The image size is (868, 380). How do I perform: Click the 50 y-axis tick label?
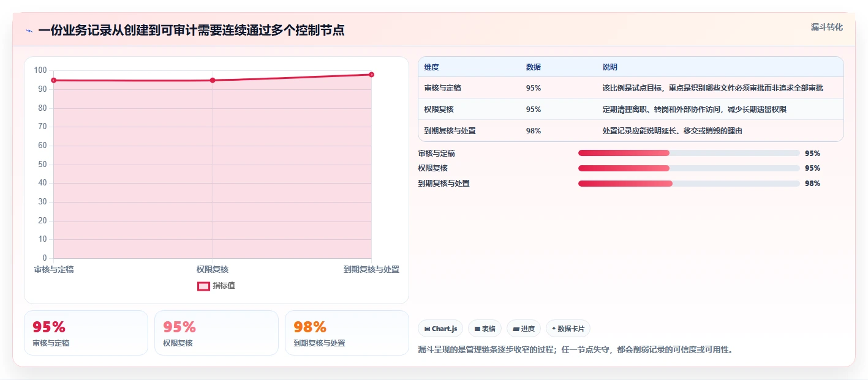click(x=42, y=164)
